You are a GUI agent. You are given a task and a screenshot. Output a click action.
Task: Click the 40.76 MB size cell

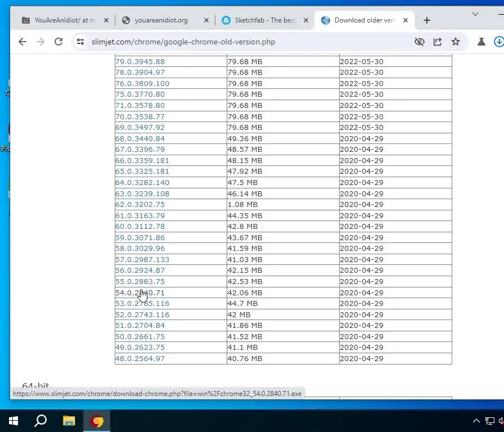click(x=283, y=358)
